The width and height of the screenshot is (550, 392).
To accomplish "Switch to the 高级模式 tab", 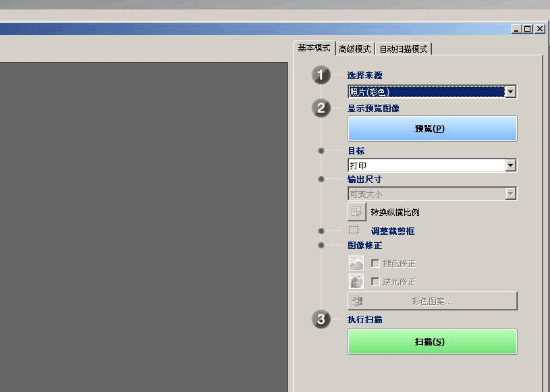I will (354, 48).
